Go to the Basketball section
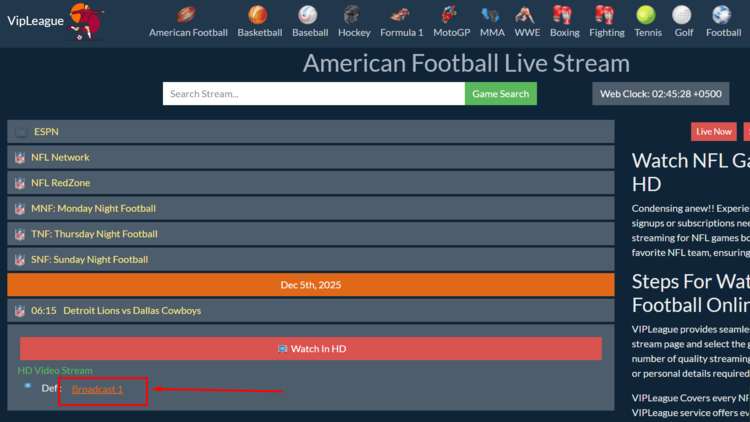 pyautogui.click(x=260, y=33)
